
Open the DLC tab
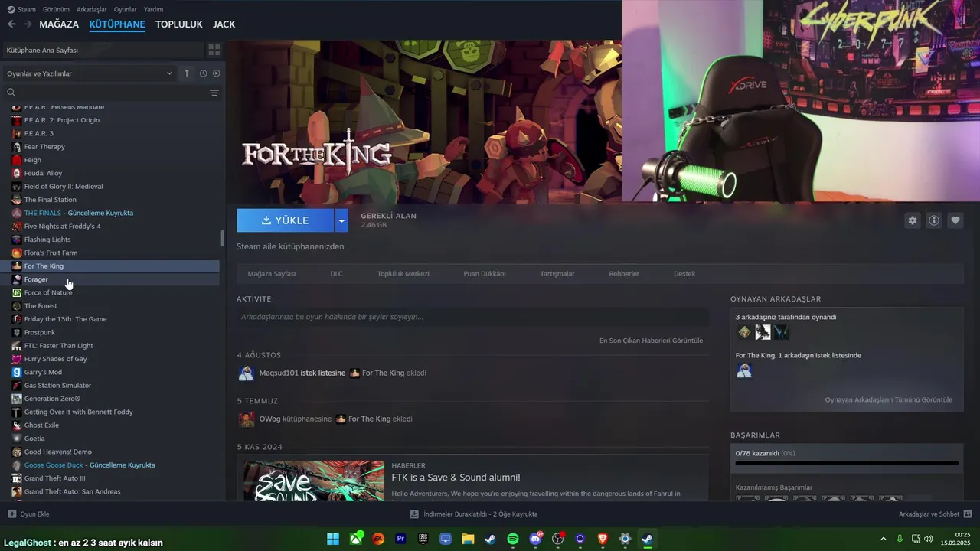pyautogui.click(x=336, y=273)
